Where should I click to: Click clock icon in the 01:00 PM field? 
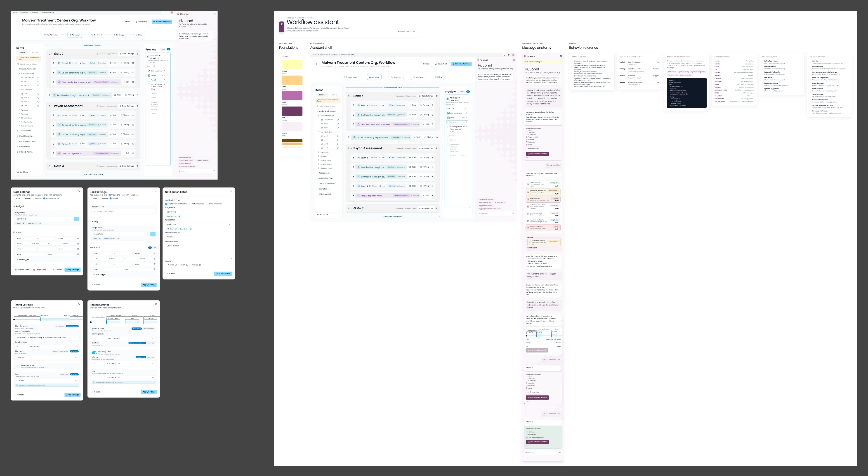(76, 380)
